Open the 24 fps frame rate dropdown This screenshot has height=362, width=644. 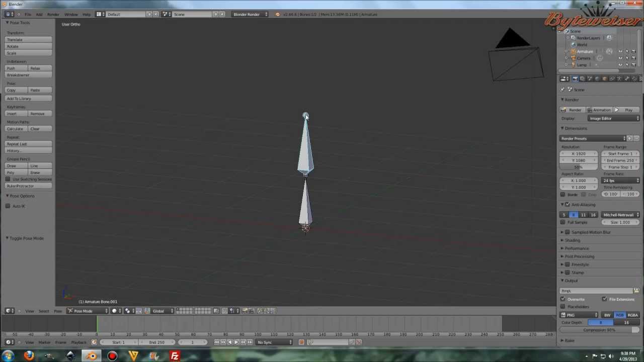[621, 180]
